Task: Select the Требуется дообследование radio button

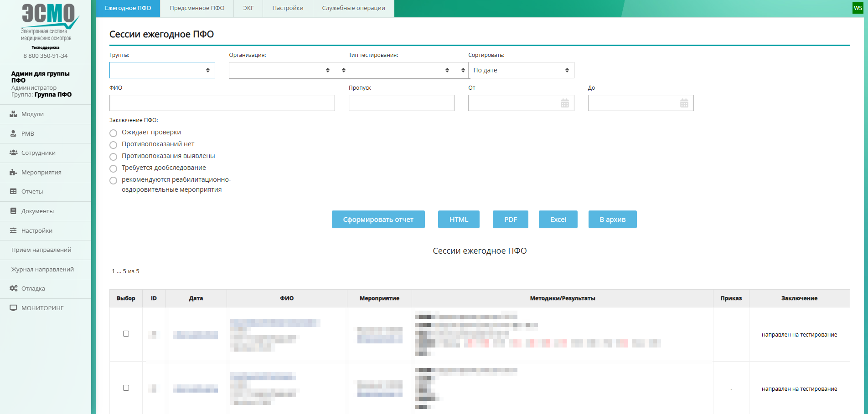Action: tap(114, 169)
